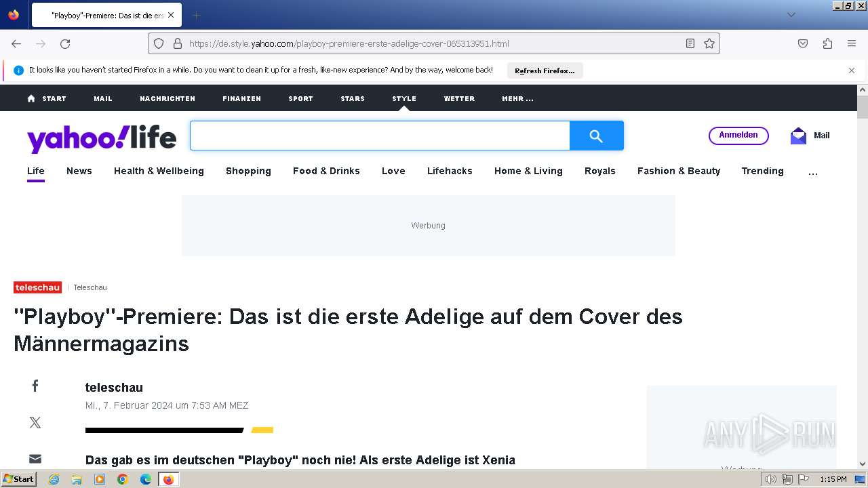Open File Explorer folder in taskbar

point(77,479)
